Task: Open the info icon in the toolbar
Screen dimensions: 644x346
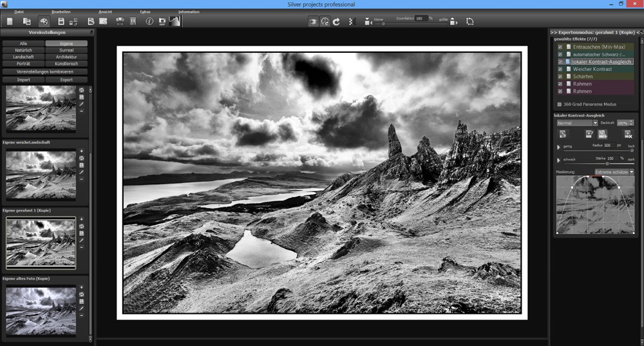Action: (149, 21)
